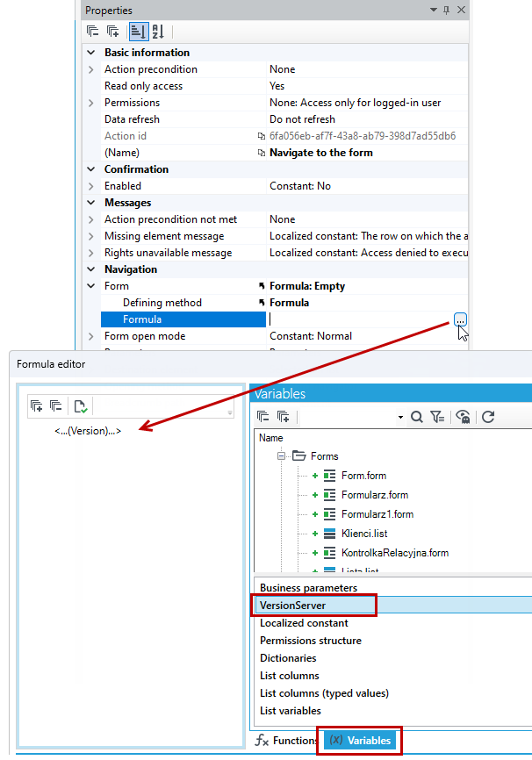Select Constant: Normal value
The image size is (532, 760).
coord(311,336)
